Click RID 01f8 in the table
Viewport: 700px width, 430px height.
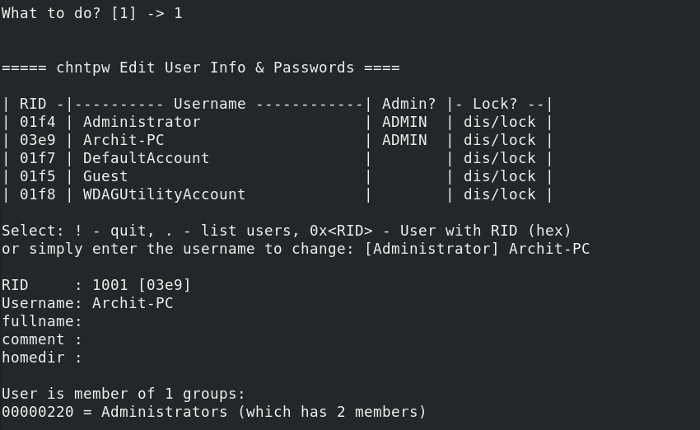pyautogui.click(x=38, y=194)
